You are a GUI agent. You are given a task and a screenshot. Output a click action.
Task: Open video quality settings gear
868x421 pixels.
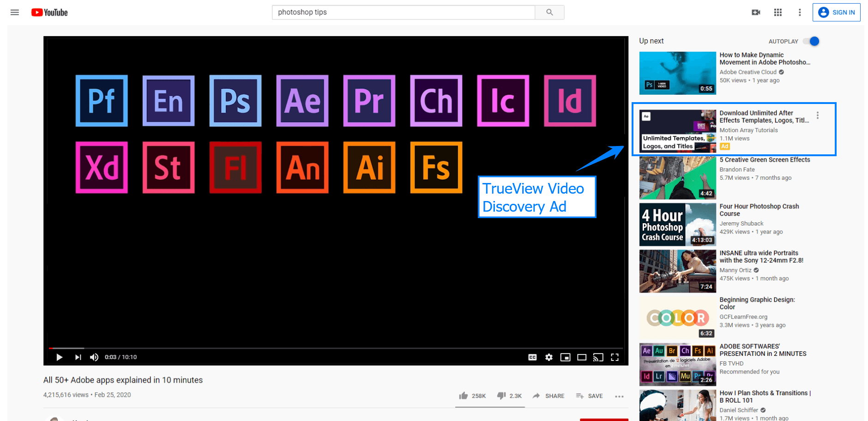coord(549,357)
